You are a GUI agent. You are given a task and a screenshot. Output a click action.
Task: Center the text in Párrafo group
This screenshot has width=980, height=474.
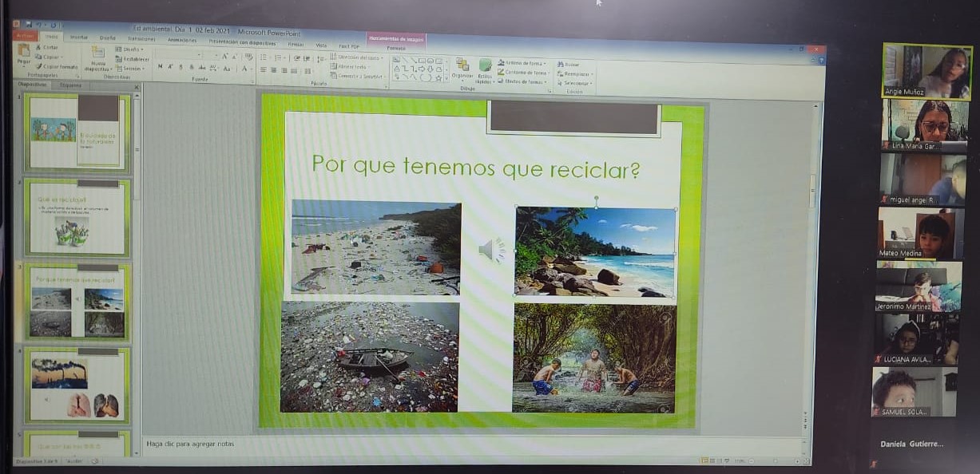point(273,70)
